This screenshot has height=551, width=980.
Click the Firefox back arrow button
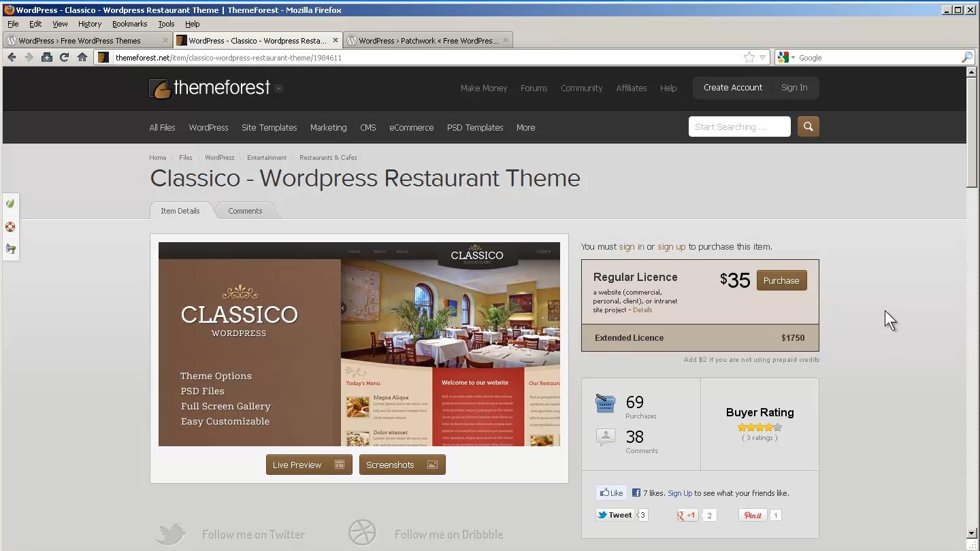point(12,58)
